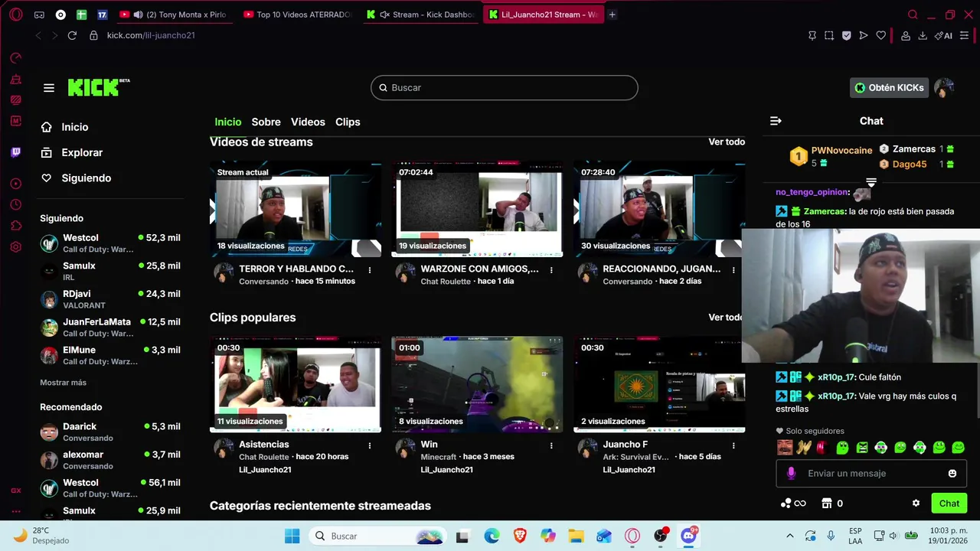
Task: Open new tab with plus button
Action: pos(612,15)
